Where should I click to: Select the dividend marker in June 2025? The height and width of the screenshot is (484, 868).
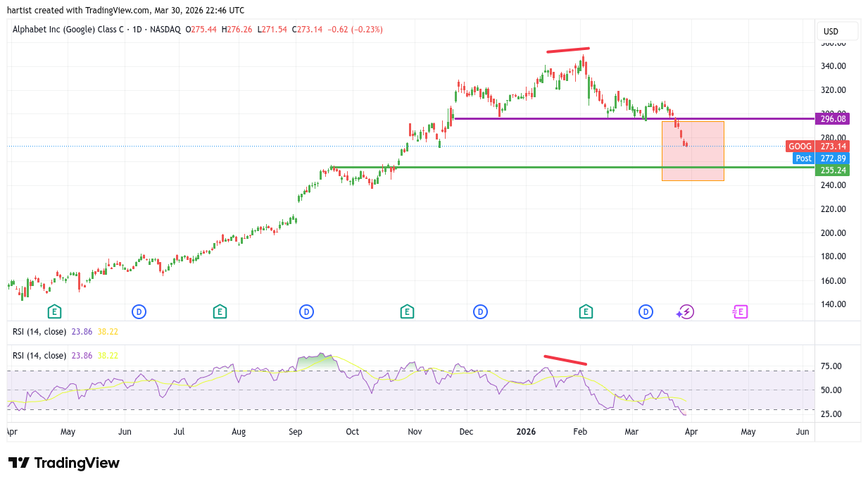139,311
